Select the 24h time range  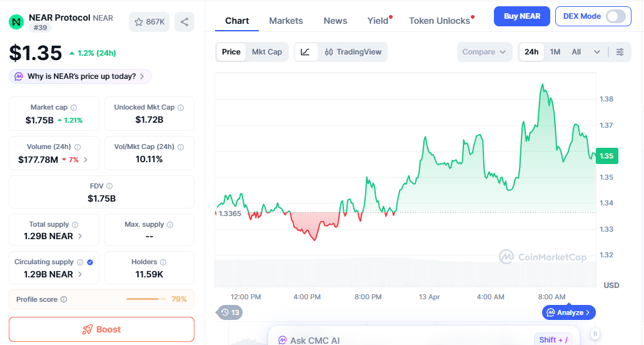[531, 52]
